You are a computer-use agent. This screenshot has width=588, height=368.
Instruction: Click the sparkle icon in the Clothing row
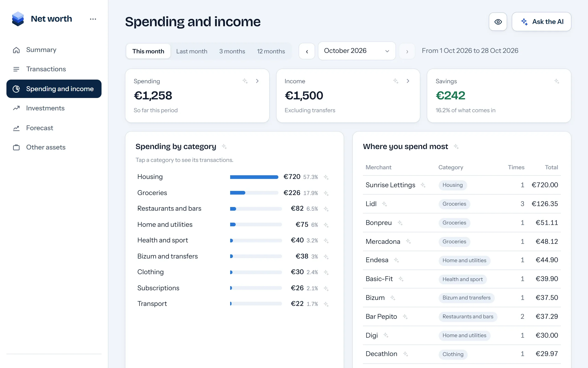click(x=326, y=273)
